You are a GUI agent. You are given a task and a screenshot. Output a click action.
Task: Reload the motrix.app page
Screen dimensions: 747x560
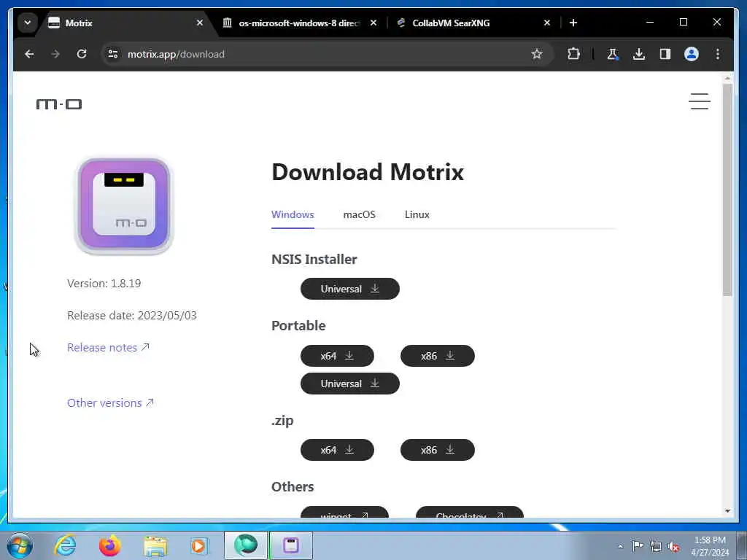82,54
